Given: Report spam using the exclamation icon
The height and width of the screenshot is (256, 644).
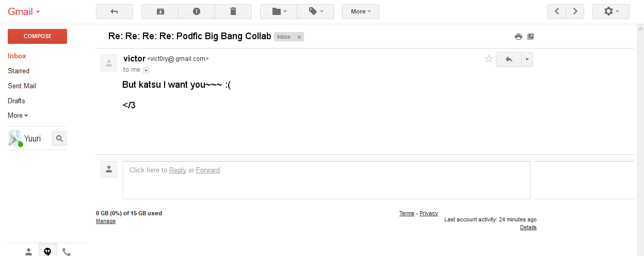Looking at the screenshot, I should point(197,11).
